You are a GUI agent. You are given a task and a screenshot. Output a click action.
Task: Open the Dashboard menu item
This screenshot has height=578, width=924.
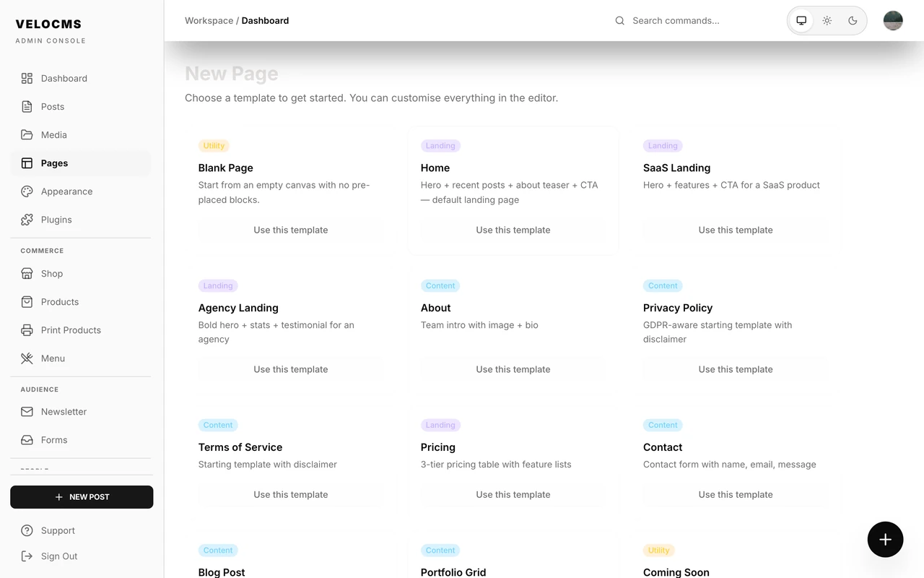tap(81, 78)
